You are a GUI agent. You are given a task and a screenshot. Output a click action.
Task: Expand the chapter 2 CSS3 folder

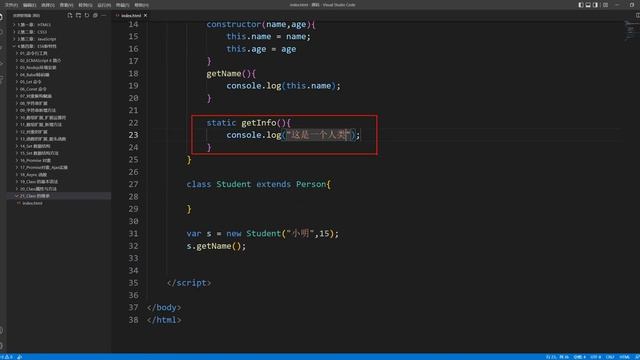pos(58,32)
